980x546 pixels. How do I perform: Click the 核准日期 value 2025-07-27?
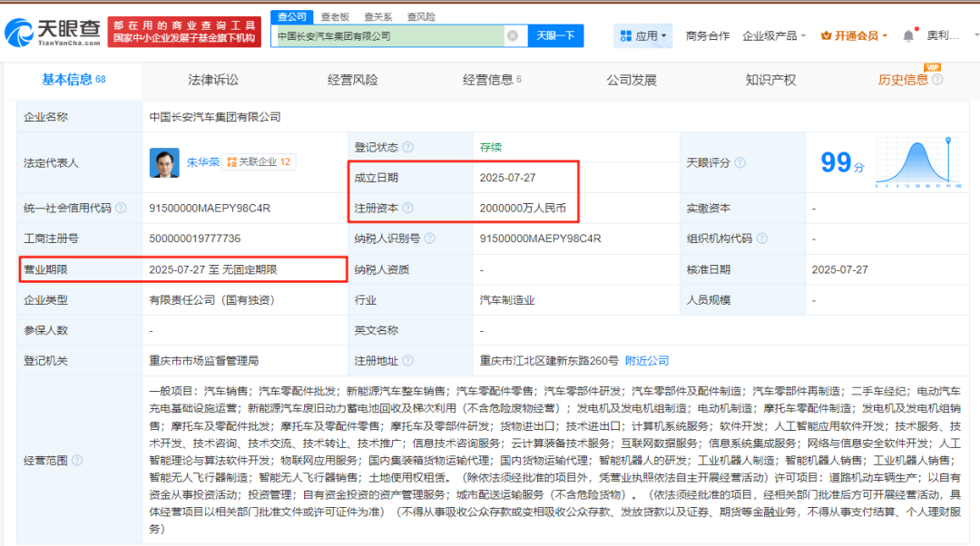pyautogui.click(x=839, y=270)
